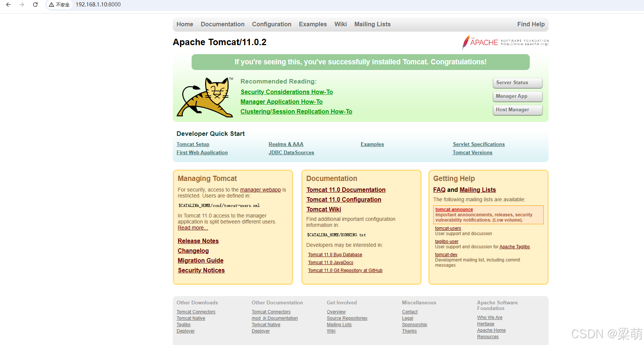This screenshot has width=644, height=345.
Task: Open the Who We Are link
Action: tap(490, 318)
